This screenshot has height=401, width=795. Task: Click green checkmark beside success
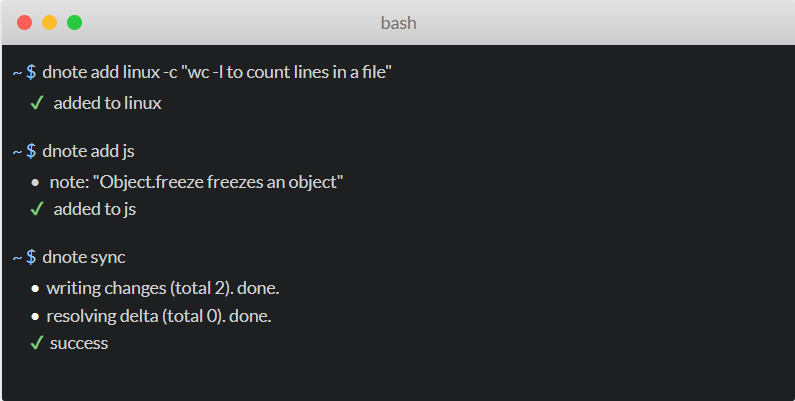coord(37,343)
